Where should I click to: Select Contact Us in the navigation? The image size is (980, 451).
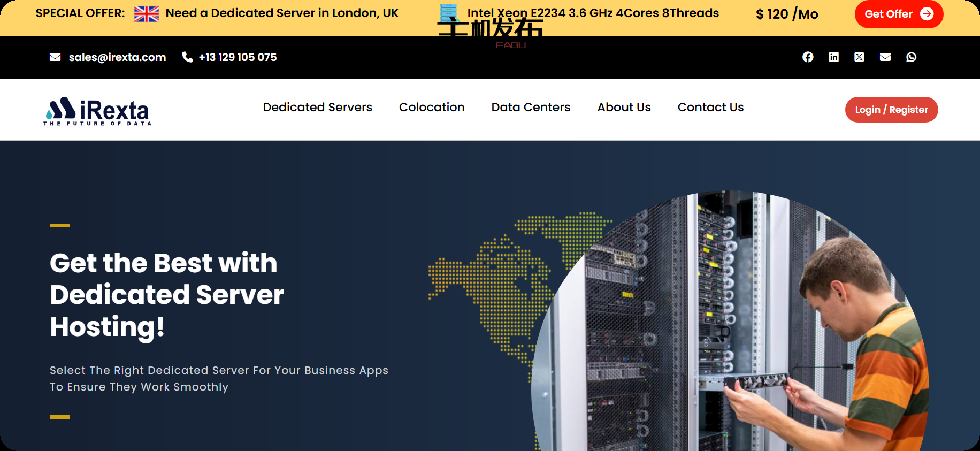tap(710, 108)
